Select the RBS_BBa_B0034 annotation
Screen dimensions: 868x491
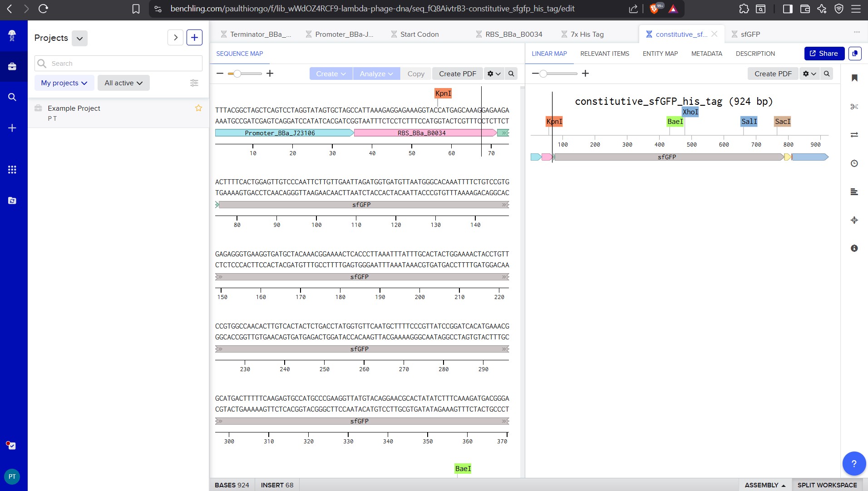coord(425,133)
